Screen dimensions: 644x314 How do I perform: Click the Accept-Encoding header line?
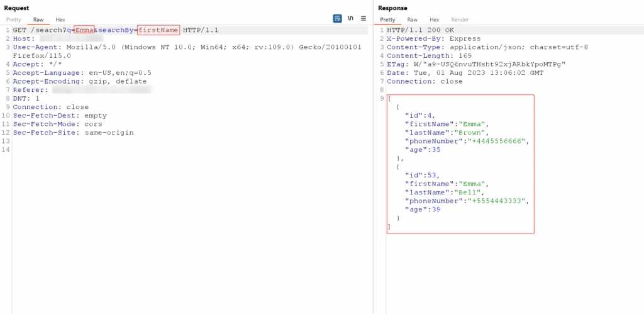coord(80,81)
